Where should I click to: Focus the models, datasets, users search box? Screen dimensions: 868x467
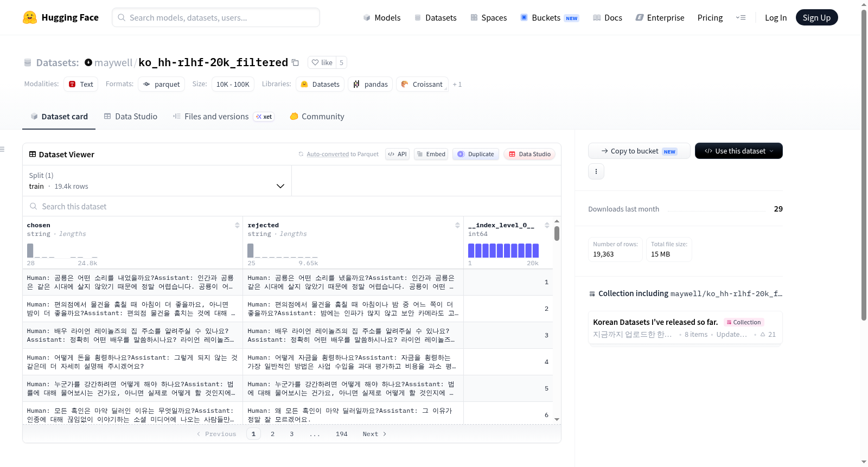pyautogui.click(x=216, y=17)
